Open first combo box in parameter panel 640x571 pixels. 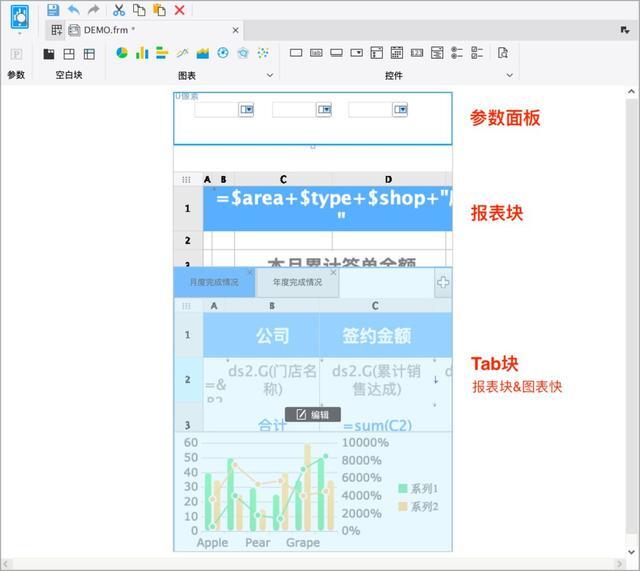(246, 109)
